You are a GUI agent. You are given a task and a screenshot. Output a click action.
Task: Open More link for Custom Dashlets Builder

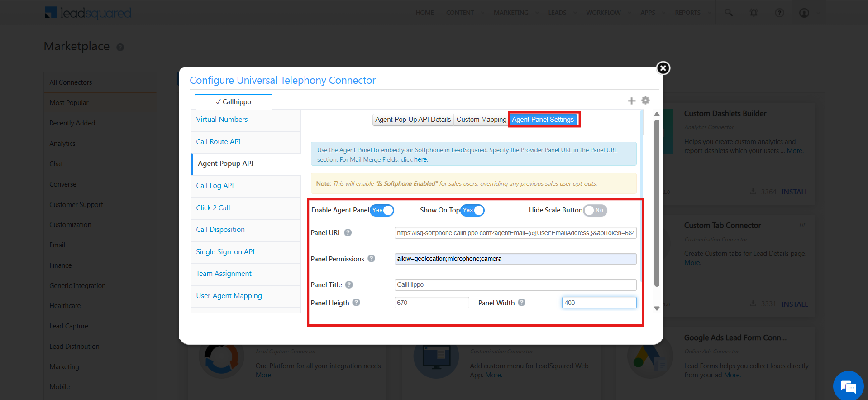[795, 151]
